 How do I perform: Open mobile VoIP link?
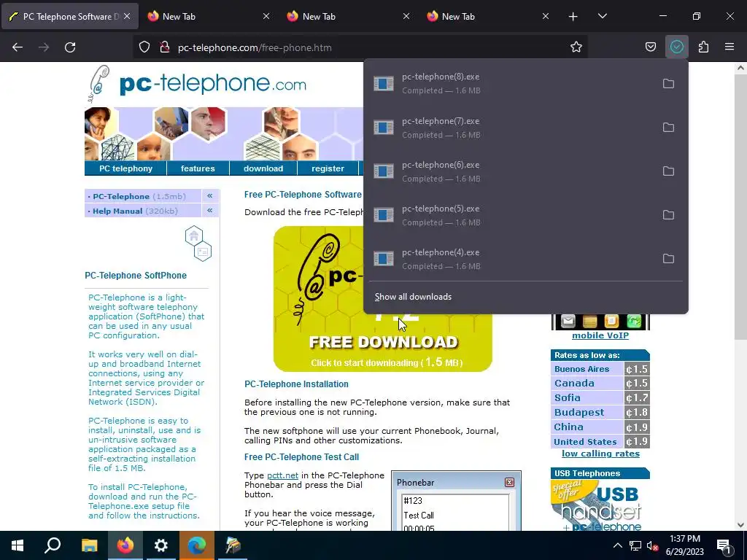tap(600, 335)
